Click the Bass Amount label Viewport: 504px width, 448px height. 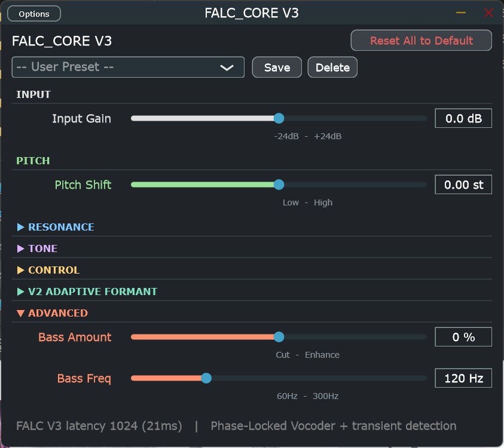coord(75,337)
